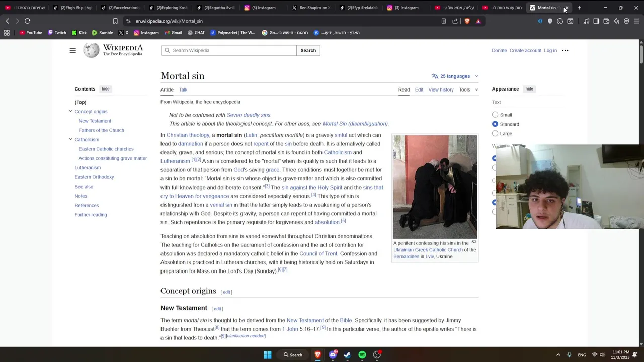Collapse the Catholicism contents section
The image size is (644, 362).
(70, 139)
